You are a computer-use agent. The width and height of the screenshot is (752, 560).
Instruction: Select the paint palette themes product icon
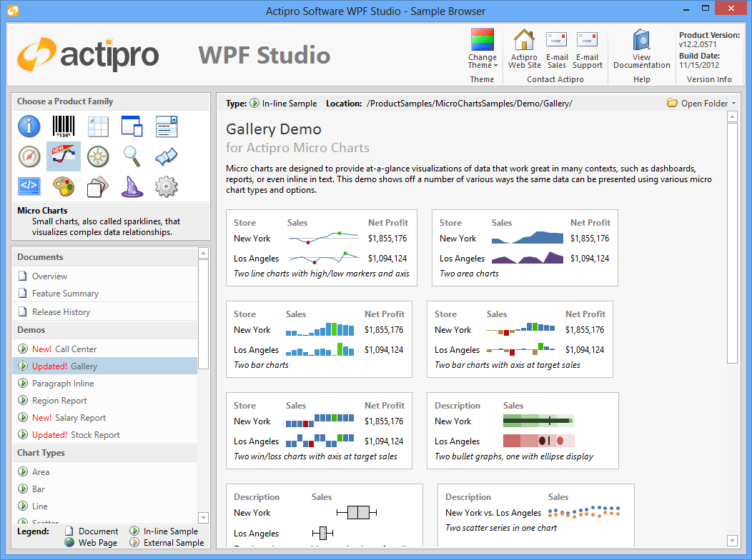pyautogui.click(x=64, y=186)
